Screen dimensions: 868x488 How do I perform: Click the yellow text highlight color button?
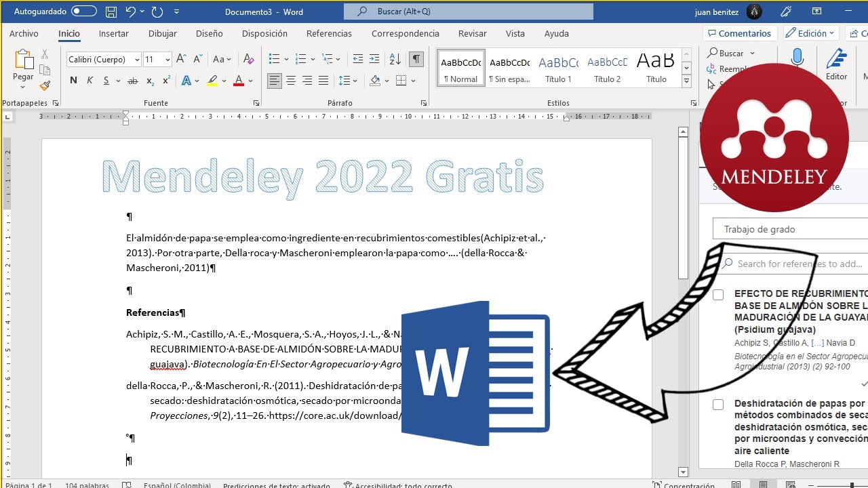[x=212, y=81]
